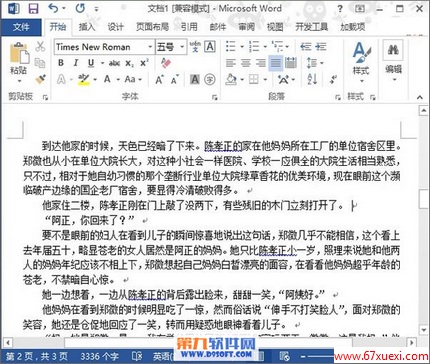Copy selection with the copy icon
The width and height of the screenshot is (430, 364).
(x=40, y=63)
